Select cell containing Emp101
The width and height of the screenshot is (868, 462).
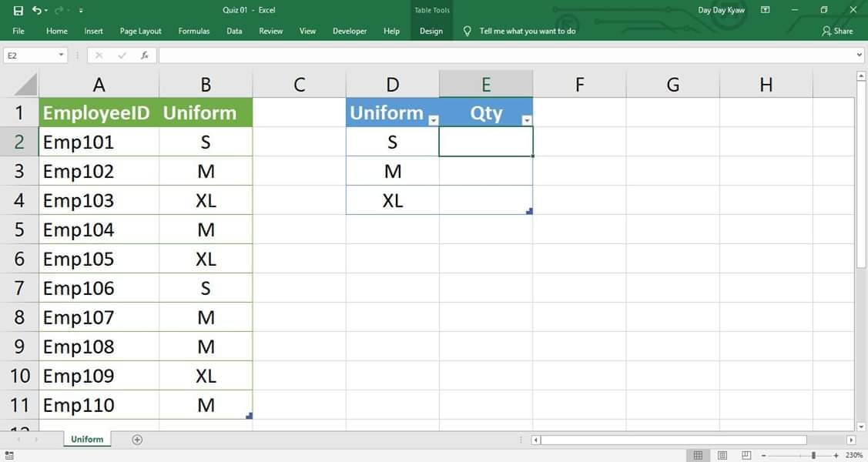[99, 142]
